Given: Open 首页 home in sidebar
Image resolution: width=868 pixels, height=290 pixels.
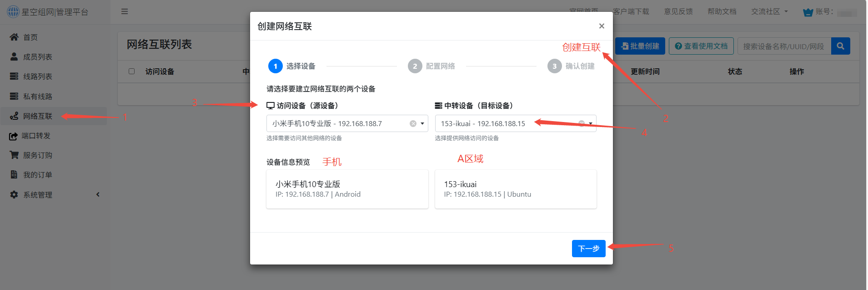Looking at the screenshot, I should (x=54, y=37).
